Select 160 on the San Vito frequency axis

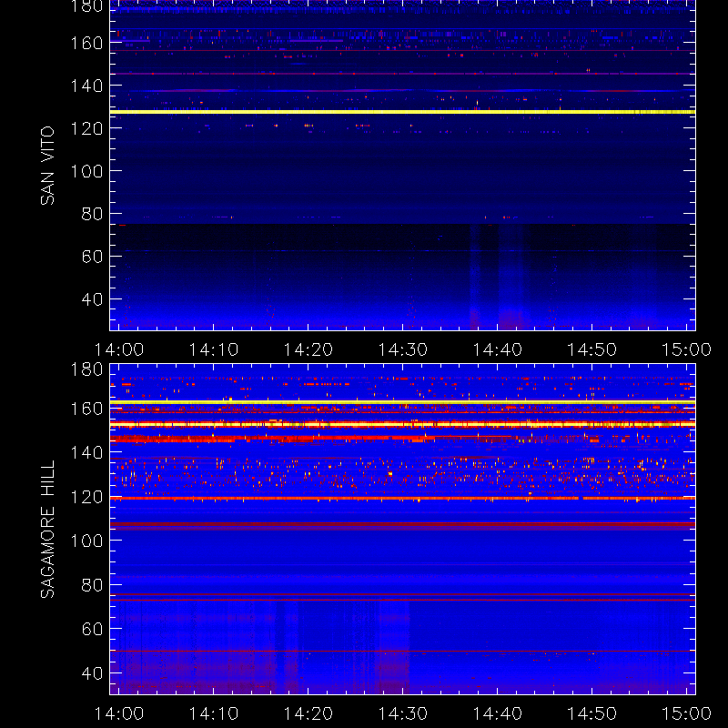pos(86,43)
